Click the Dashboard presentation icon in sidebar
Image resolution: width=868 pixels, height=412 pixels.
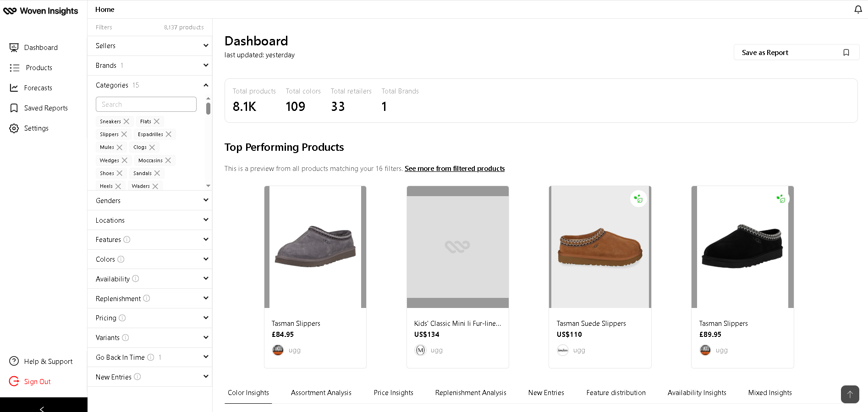tap(14, 47)
